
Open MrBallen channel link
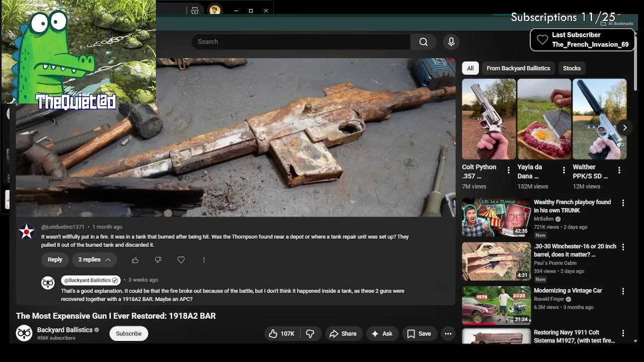tap(543, 219)
